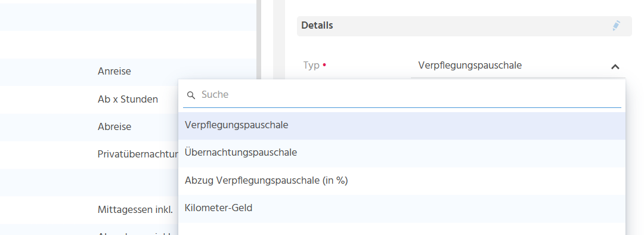This screenshot has height=235, width=644.
Task: Click the Abreise list entry
Action: 89,127
